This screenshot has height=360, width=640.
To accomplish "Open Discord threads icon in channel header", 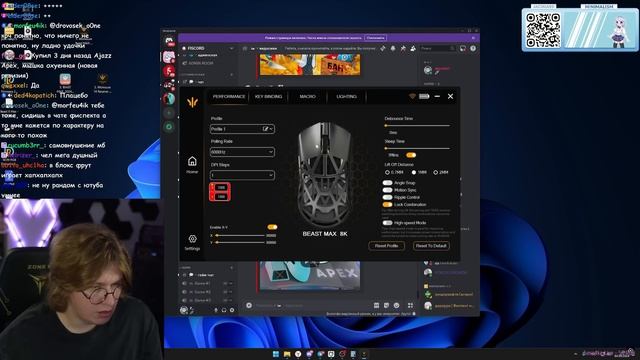I will coord(383,48).
